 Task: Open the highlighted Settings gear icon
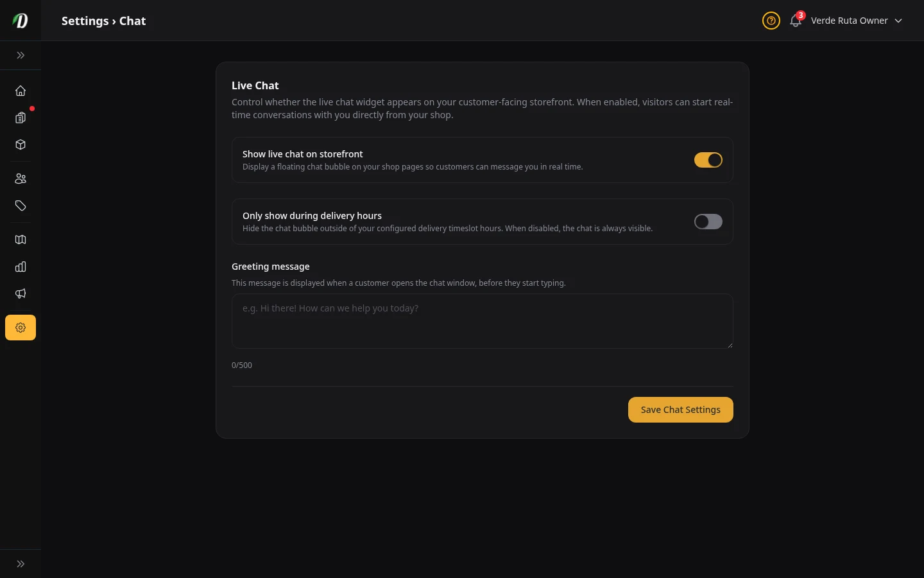coord(21,328)
